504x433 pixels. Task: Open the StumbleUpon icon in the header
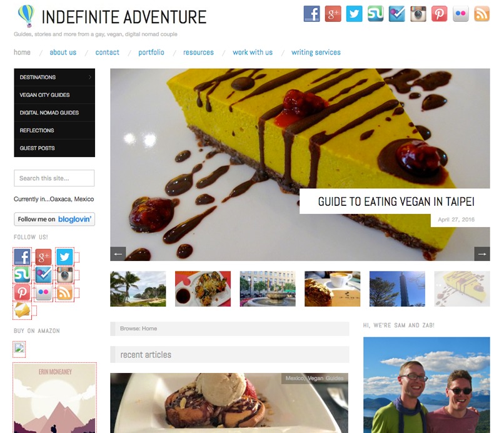(375, 14)
